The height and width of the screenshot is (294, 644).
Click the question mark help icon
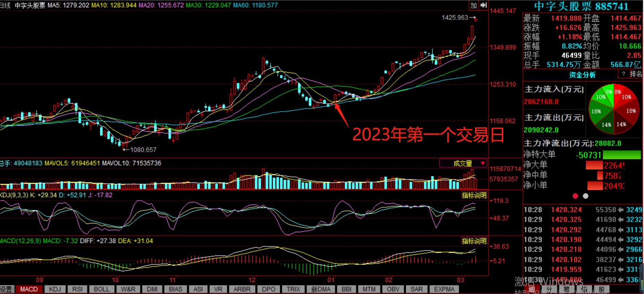pyautogui.click(x=623, y=74)
